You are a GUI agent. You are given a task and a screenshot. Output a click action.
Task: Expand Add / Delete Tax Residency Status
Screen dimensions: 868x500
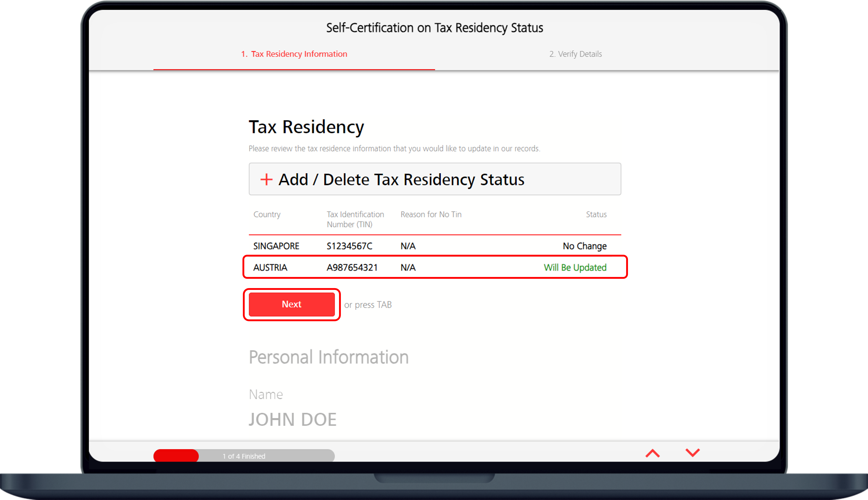[435, 179]
